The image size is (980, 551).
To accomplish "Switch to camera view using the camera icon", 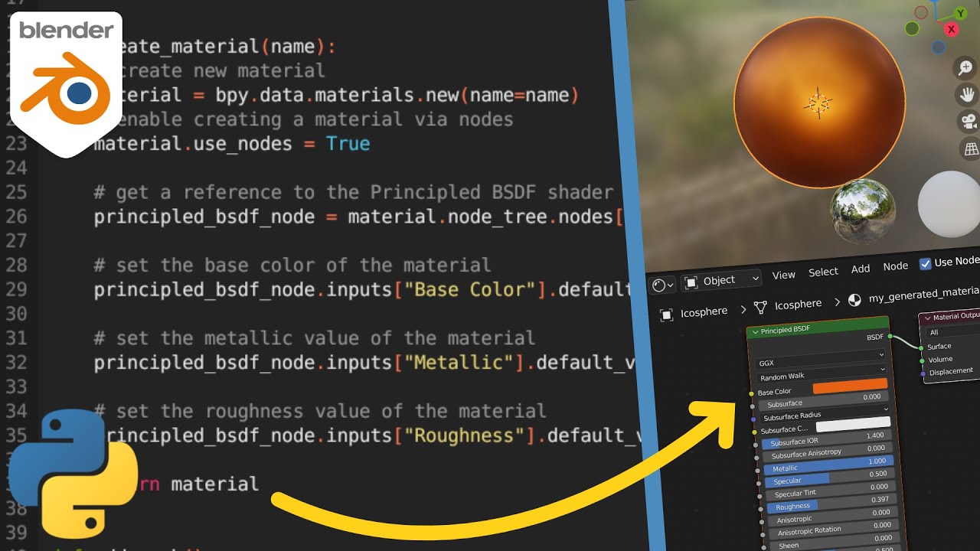I will (968, 122).
